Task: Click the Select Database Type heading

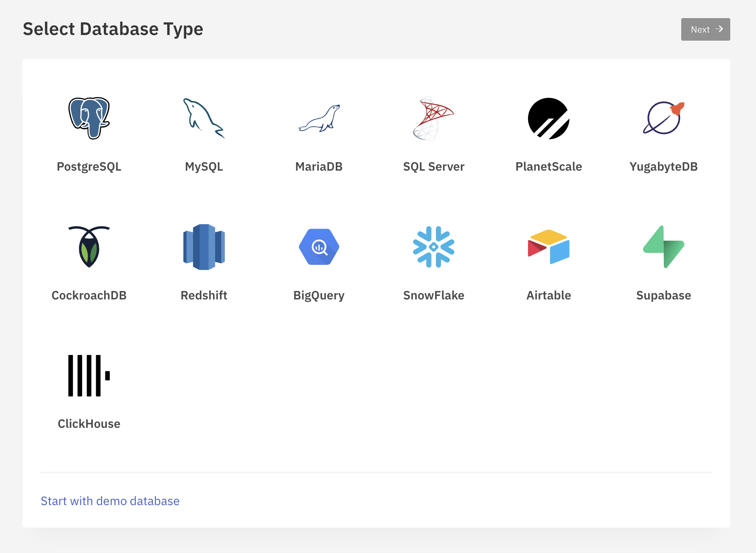Action: 113,29
